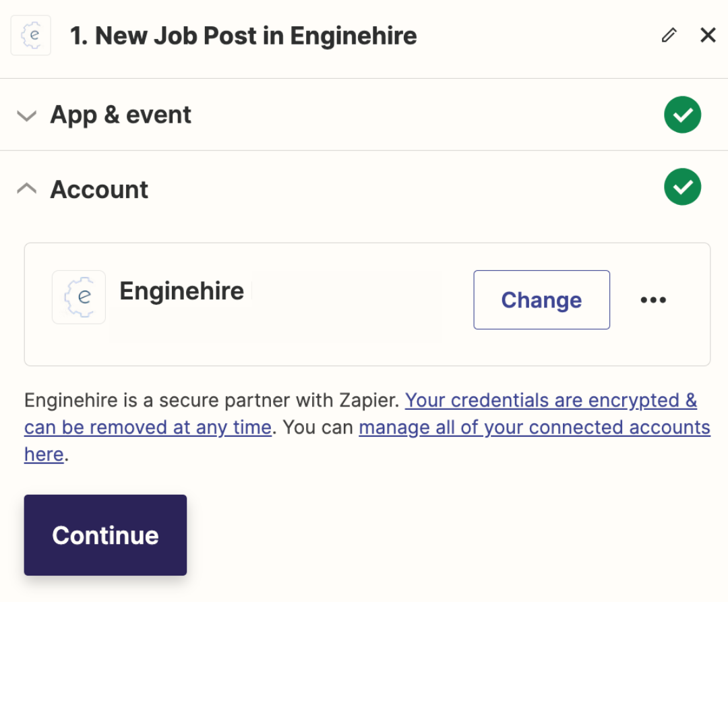Open the App & event section heading
Screen dimensions: 728x728
click(121, 115)
